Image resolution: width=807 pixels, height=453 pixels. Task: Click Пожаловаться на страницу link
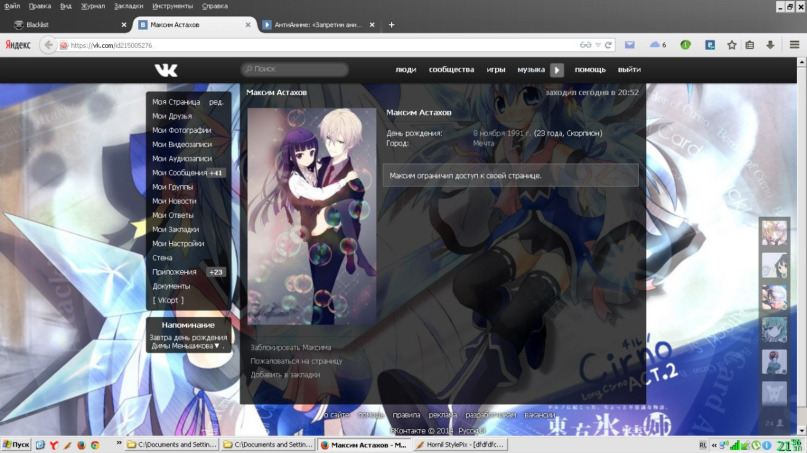point(296,361)
